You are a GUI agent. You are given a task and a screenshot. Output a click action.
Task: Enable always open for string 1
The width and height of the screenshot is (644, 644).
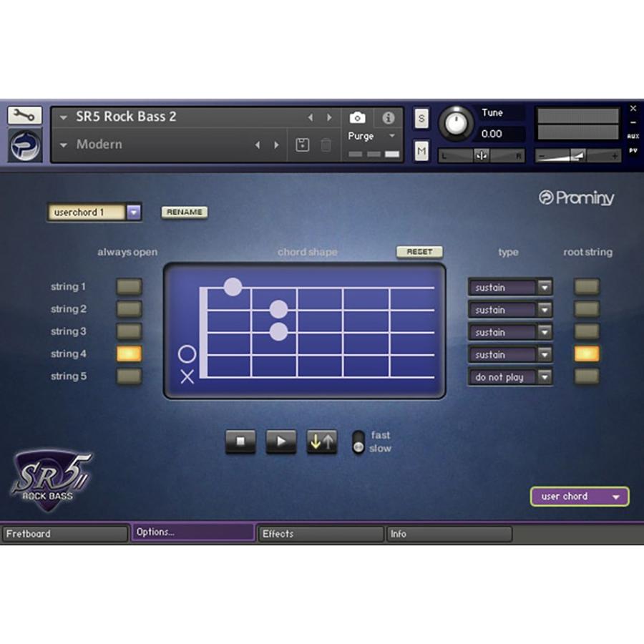pos(129,286)
